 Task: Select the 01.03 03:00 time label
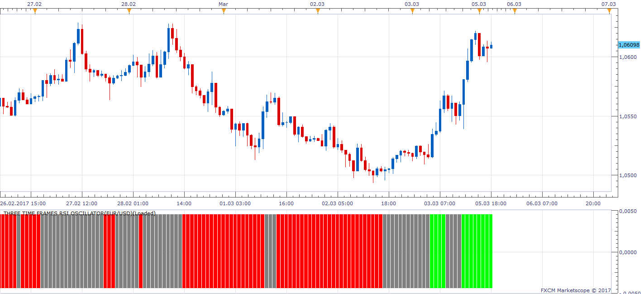(235, 203)
